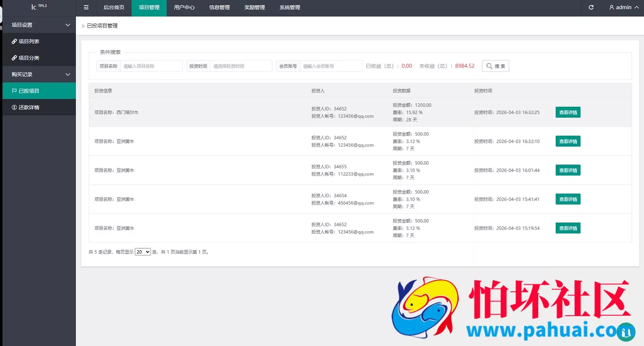This screenshot has width=644, height=346.
Task: Open 系统管理 tab
Action: coord(290,7)
